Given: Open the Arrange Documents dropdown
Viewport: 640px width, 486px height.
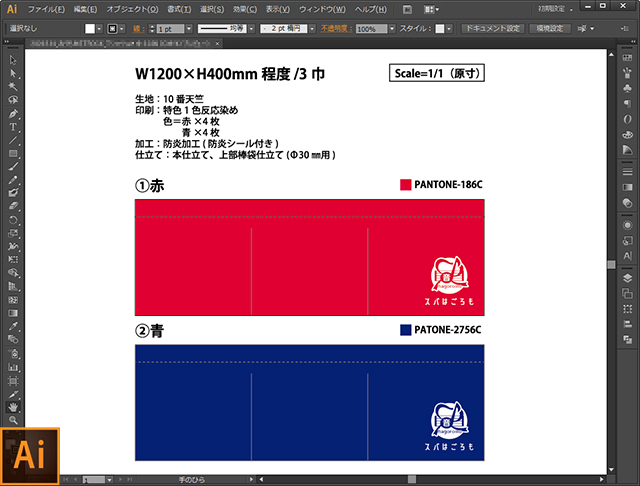Looking at the screenshot, I should pos(431,9).
